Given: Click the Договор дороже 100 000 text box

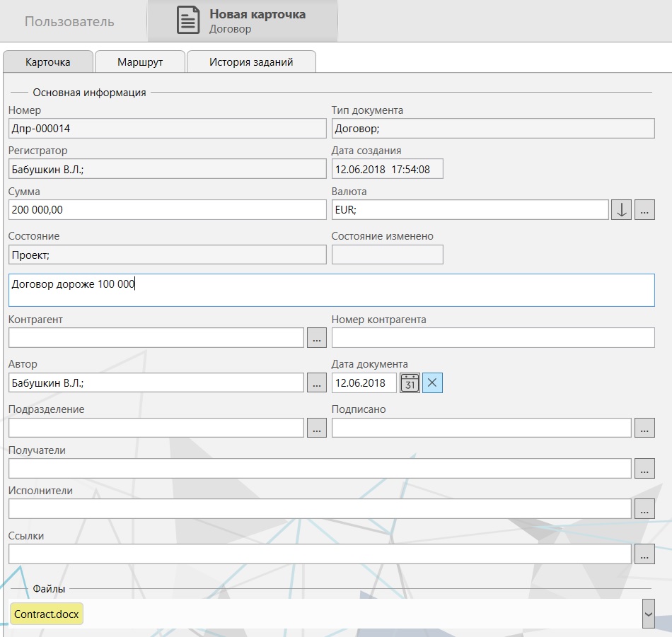Looking at the screenshot, I should point(331,291).
